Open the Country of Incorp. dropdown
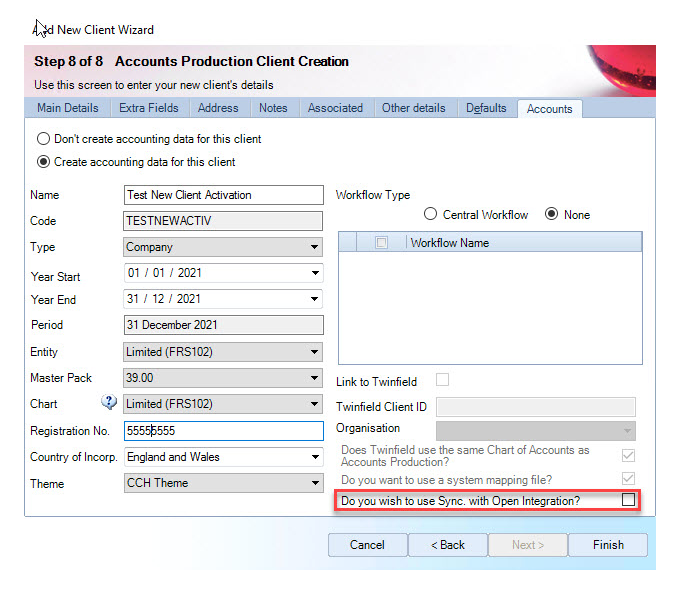The height and width of the screenshot is (591, 688). point(315,457)
